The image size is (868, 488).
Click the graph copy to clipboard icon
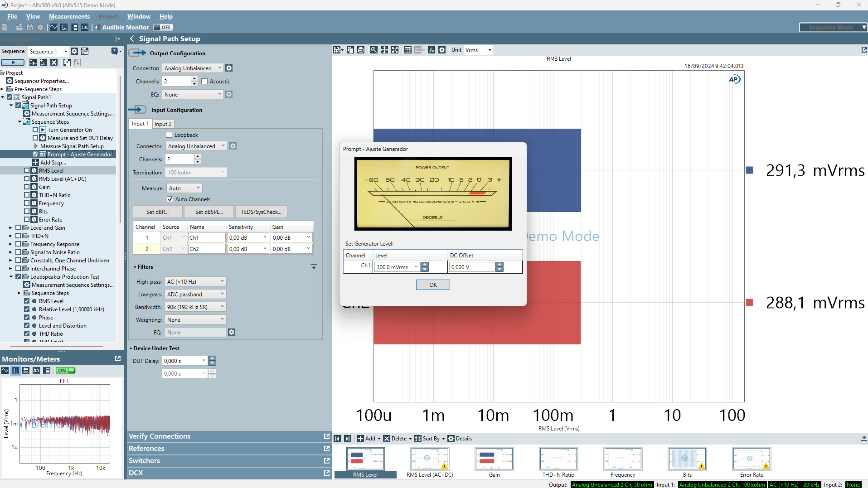coord(350,50)
